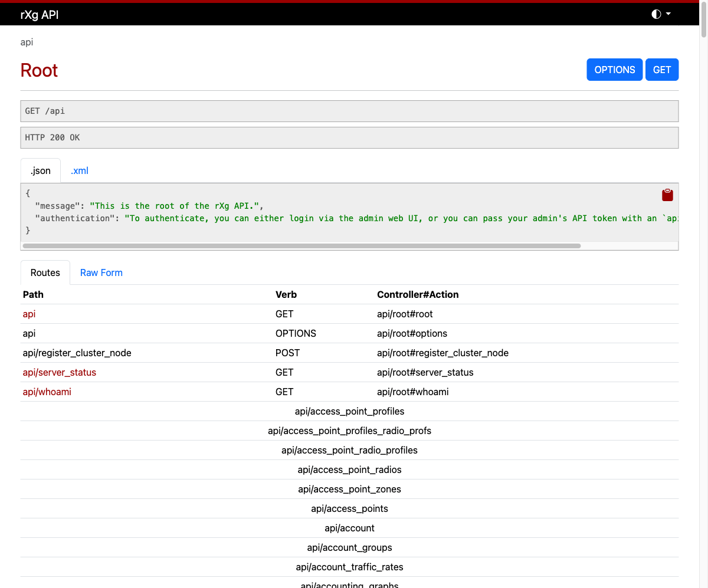
Task: Click the page vertical scrollbar thumb
Action: (704, 21)
